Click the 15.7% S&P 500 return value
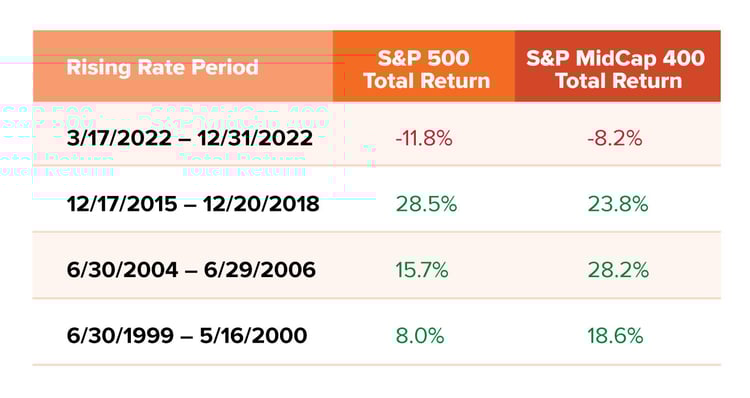 [421, 270]
